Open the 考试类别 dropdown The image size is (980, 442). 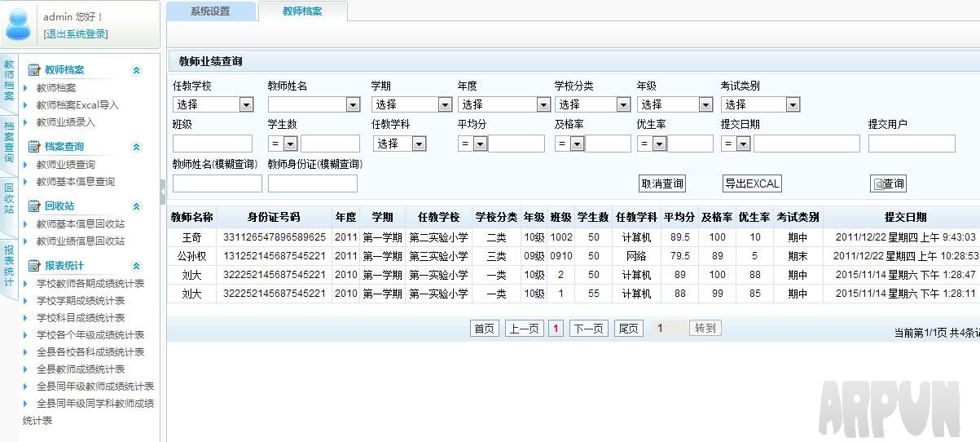tap(793, 104)
